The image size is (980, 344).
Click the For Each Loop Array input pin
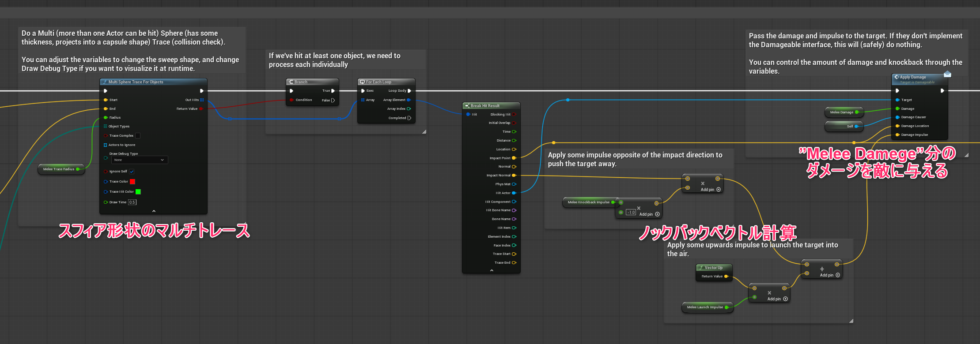[363, 100]
